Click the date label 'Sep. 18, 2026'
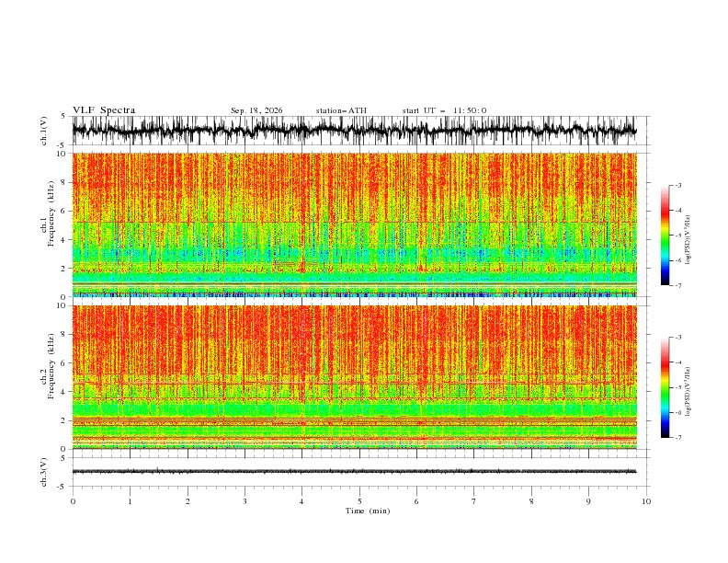Screen dimensions: 728x563 (256, 110)
